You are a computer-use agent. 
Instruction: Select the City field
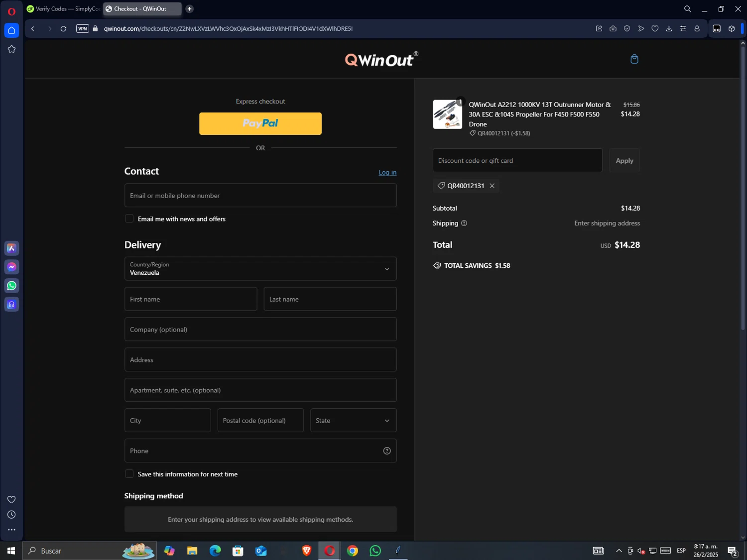pyautogui.click(x=168, y=421)
